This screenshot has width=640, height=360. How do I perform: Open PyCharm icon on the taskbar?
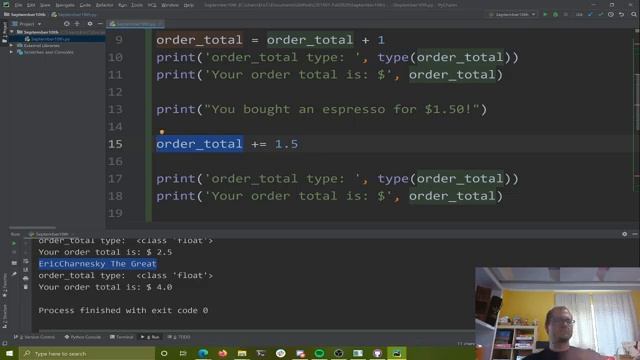click(397, 353)
